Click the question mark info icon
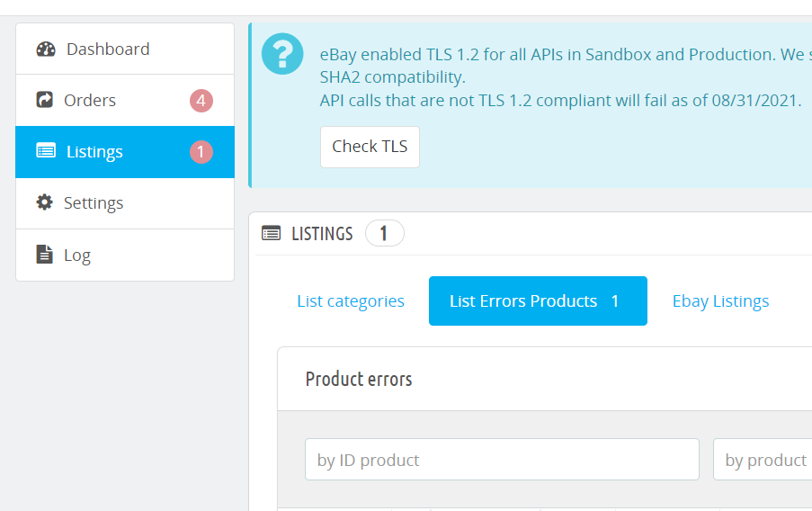Screen dimensions: 812x511 point(282,54)
